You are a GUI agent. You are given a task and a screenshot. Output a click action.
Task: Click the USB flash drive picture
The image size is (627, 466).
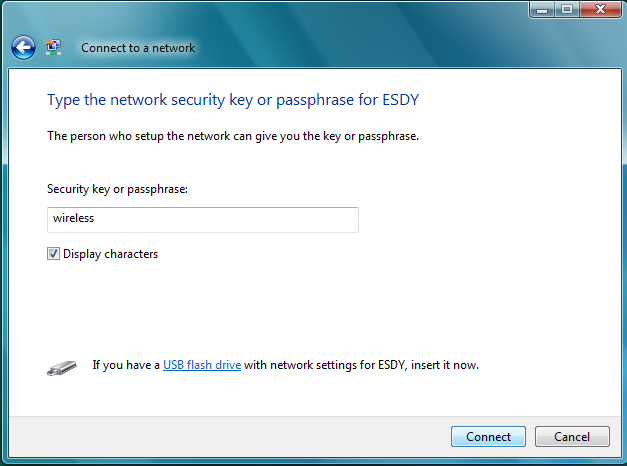click(62, 368)
